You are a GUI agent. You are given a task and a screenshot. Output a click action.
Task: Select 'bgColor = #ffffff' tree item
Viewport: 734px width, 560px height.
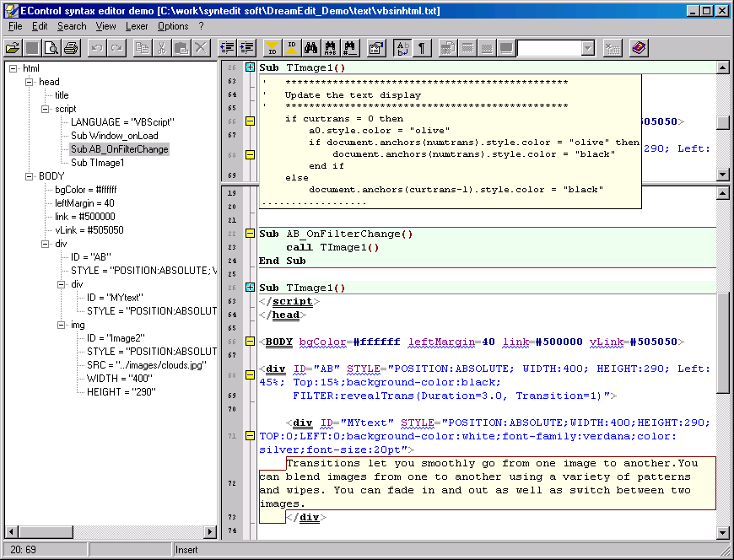(x=86, y=190)
